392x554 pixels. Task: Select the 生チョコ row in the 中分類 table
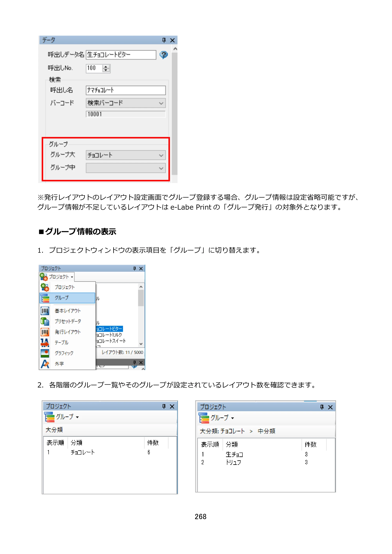pos(266,455)
